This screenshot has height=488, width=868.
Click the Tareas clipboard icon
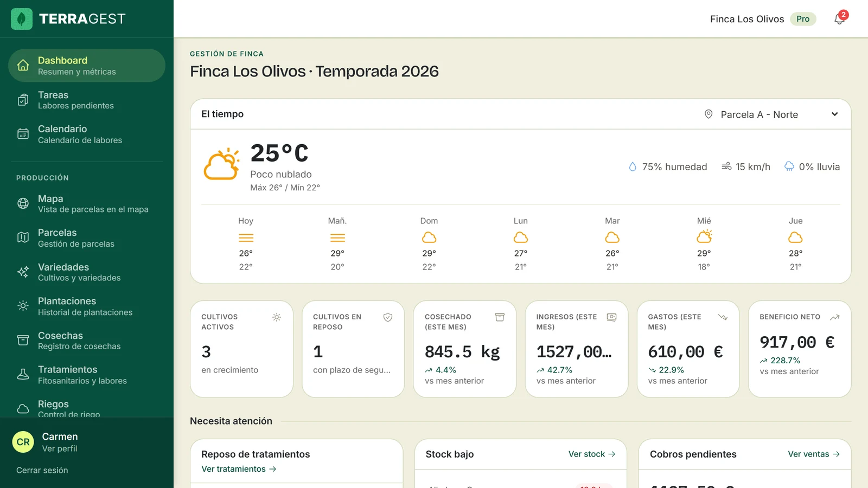23,100
